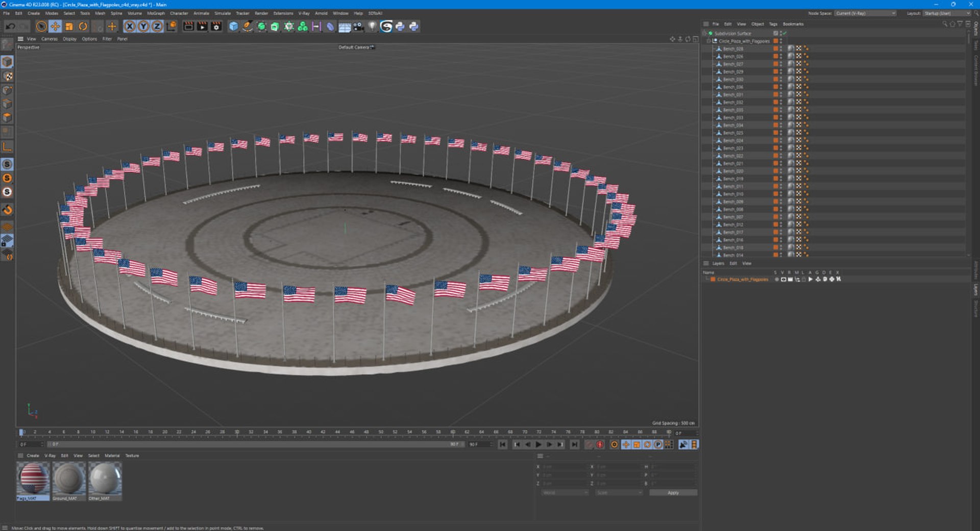Click the Coordinate System icon
This screenshot has height=531, width=980.
[171, 27]
